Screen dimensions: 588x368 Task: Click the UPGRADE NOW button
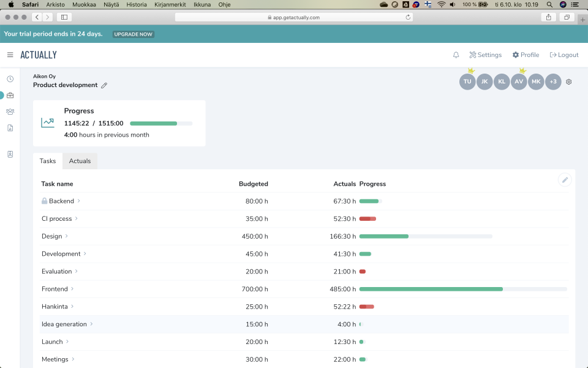133,34
